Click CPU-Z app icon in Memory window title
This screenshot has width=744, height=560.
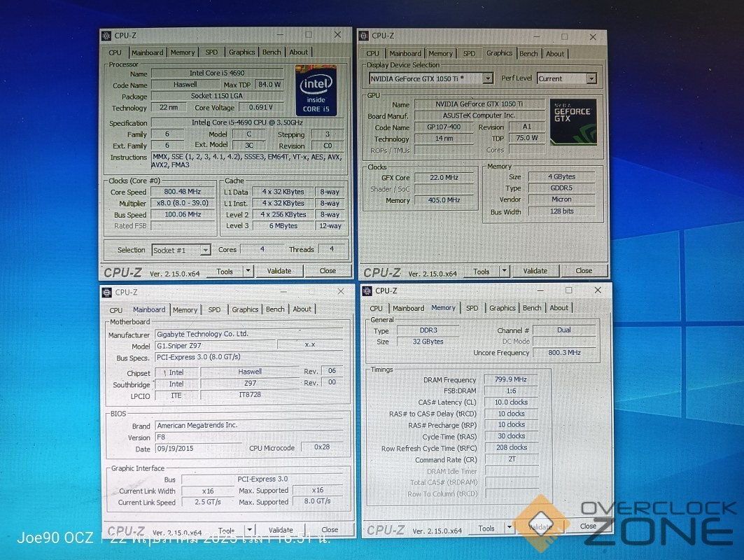[367, 291]
